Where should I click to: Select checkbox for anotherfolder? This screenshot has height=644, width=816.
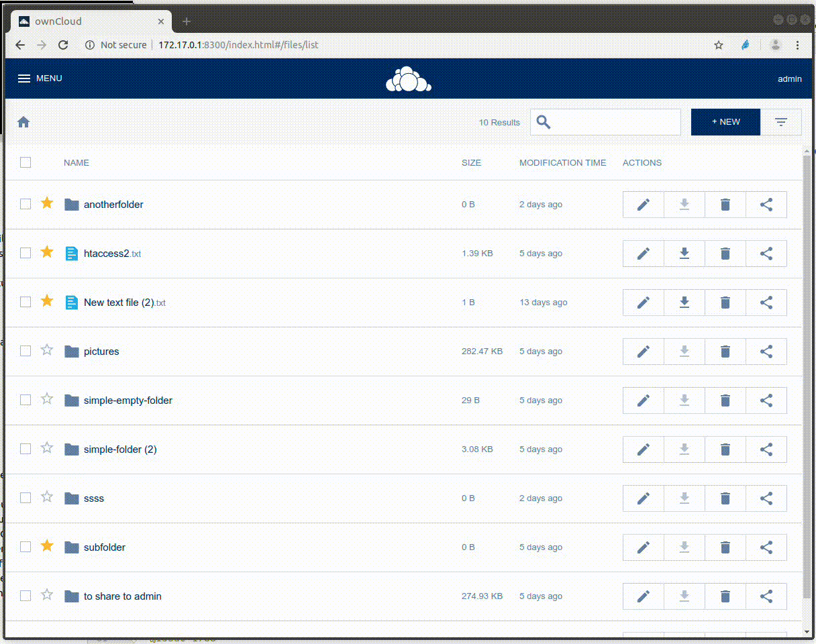(x=25, y=204)
